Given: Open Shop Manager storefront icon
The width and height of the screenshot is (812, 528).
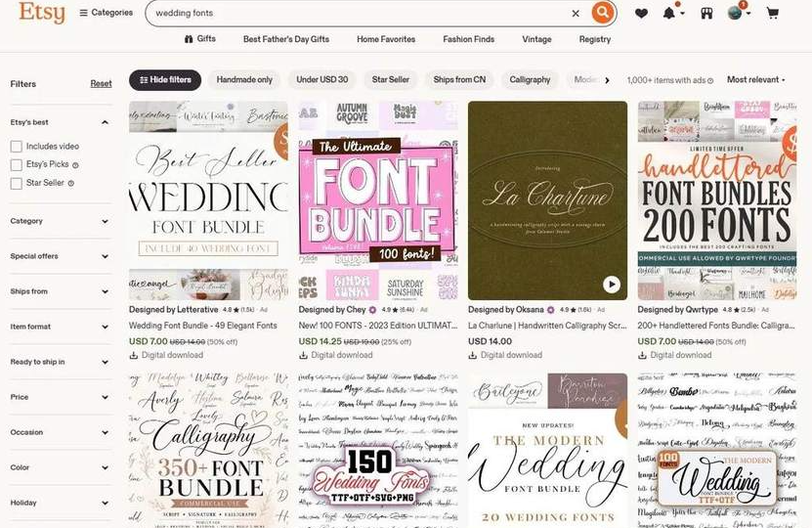Looking at the screenshot, I should click(x=706, y=13).
